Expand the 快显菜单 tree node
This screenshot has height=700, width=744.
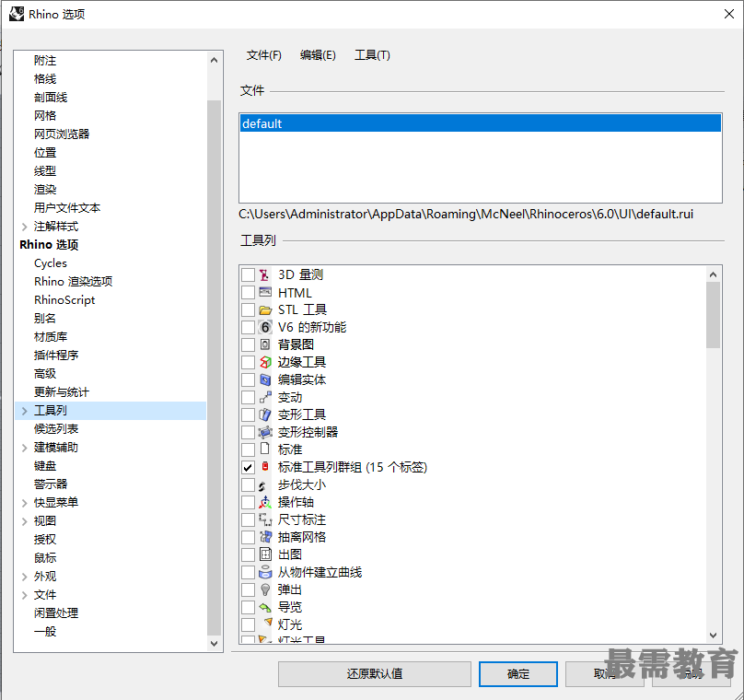click(x=25, y=503)
